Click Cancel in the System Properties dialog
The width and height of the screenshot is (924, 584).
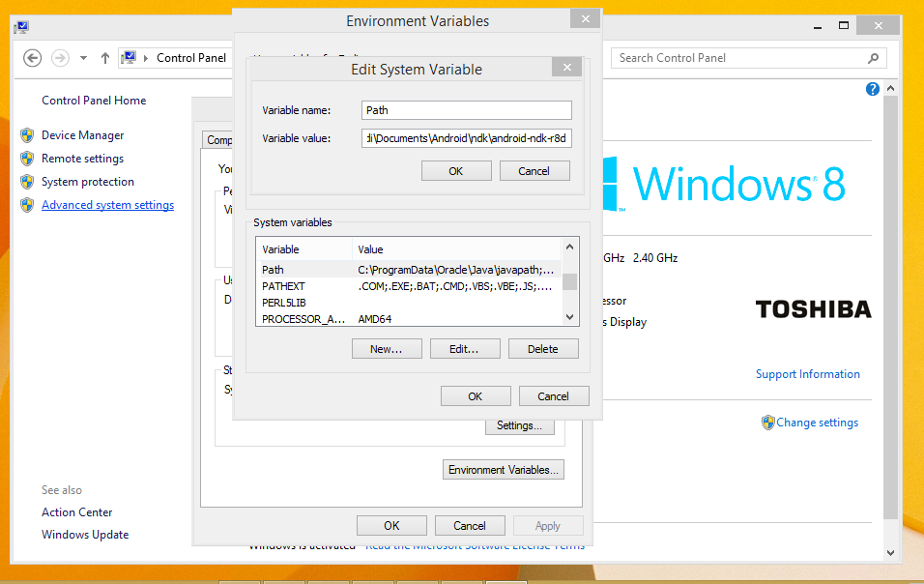coord(470,526)
